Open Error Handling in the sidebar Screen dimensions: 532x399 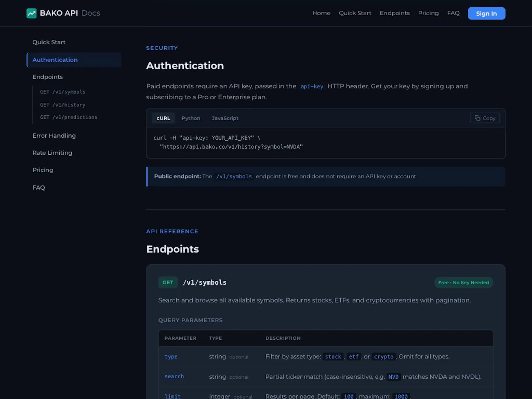tap(54, 136)
